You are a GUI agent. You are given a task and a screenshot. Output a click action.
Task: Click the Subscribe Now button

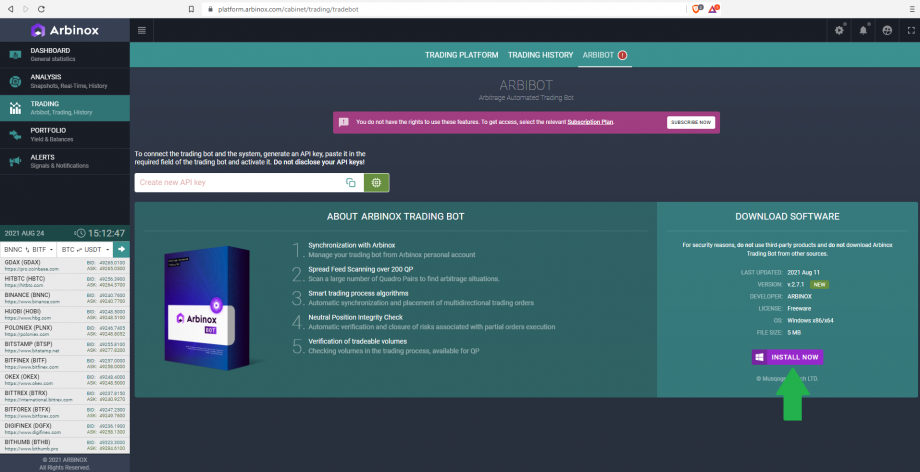[691, 122]
